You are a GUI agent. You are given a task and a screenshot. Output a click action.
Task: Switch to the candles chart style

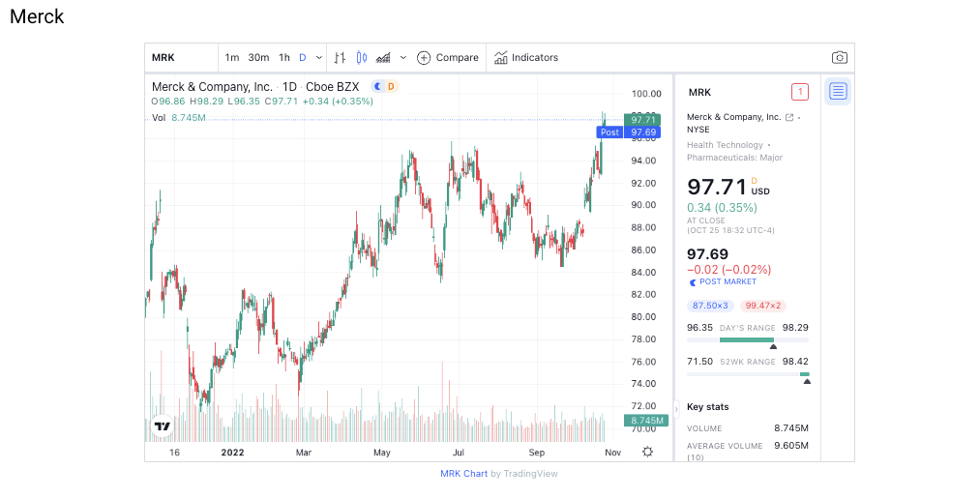pos(361,57)
